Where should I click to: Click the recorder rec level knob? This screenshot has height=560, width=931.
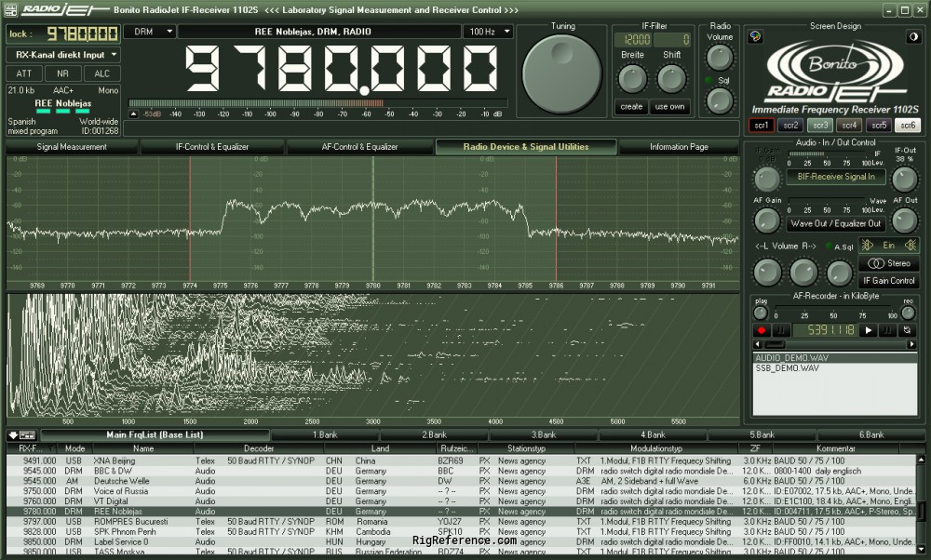click(x=907, y=313)
